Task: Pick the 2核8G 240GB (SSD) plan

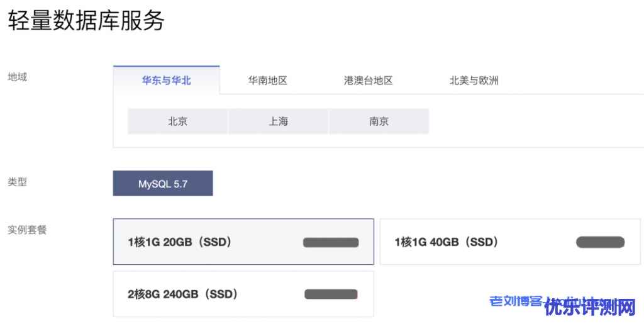Action: point(182,294)
